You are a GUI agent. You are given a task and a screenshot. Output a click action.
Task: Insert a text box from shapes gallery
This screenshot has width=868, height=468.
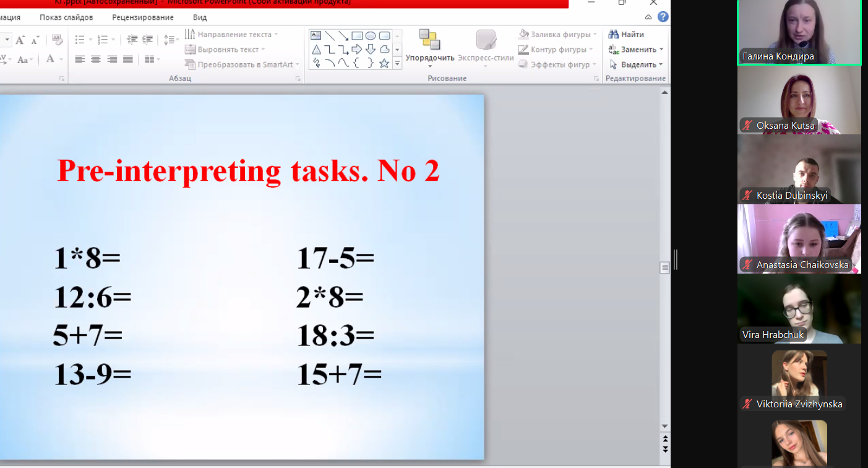click(x=316, y=35)
